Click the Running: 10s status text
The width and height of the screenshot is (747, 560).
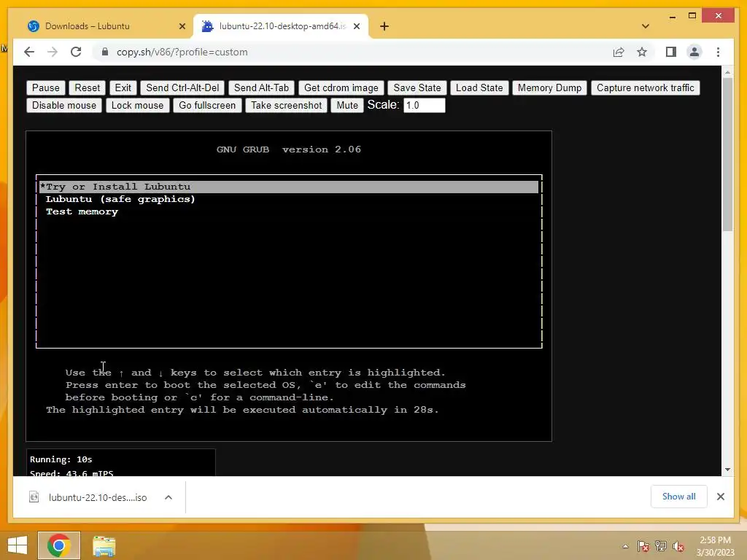pyautogui.click(x=61, y=459)
